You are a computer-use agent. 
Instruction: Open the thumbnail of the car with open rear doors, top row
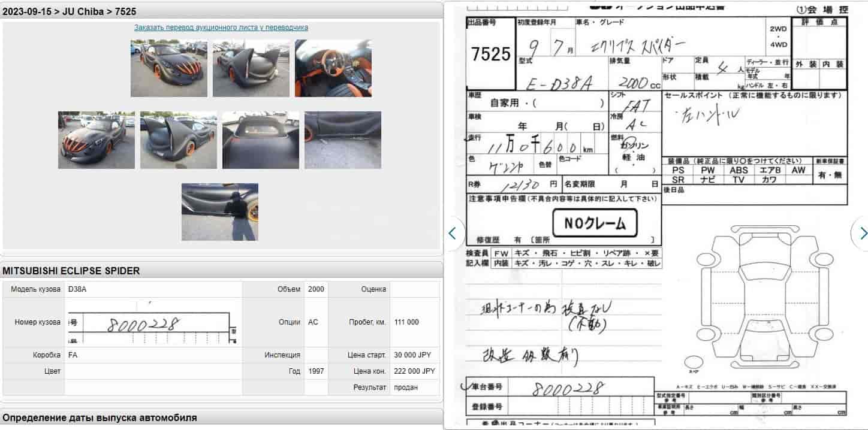[x=251, y=68]
